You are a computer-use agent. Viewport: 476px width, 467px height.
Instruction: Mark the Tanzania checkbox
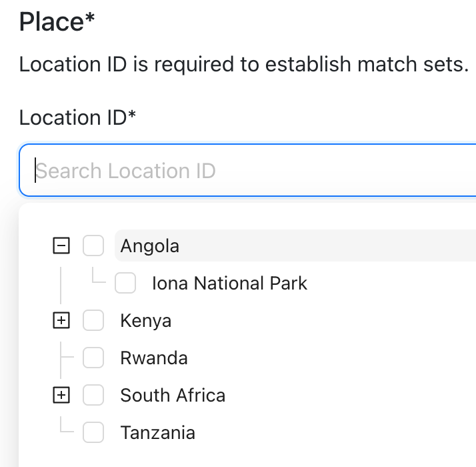click(93, 433)
